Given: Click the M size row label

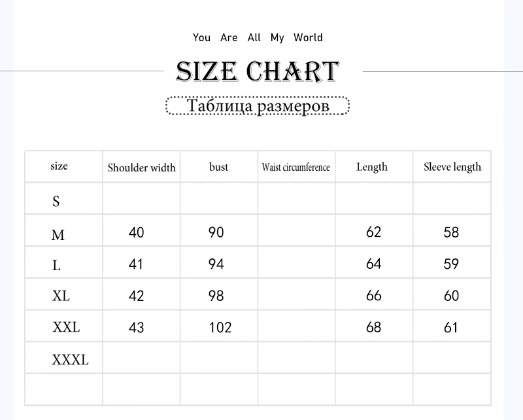Looking at the screenshot, I should point(58,235).
